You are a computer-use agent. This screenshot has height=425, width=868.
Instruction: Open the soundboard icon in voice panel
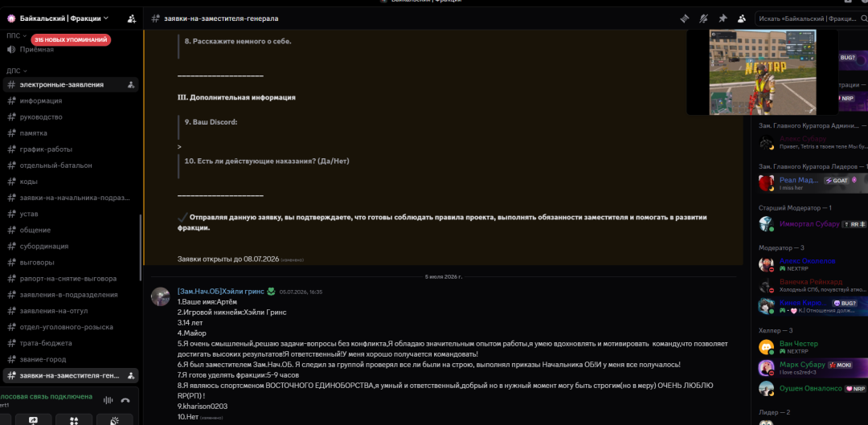click(x=115, y=420)
